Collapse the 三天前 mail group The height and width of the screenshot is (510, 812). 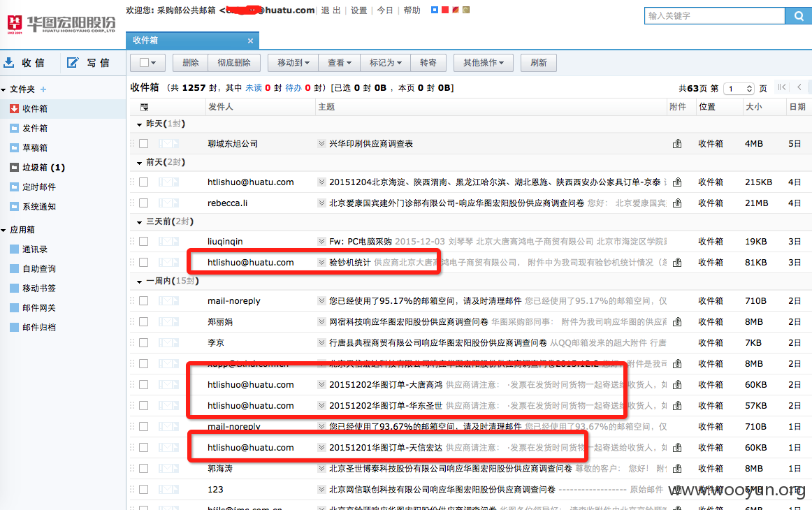coord(139,222)
